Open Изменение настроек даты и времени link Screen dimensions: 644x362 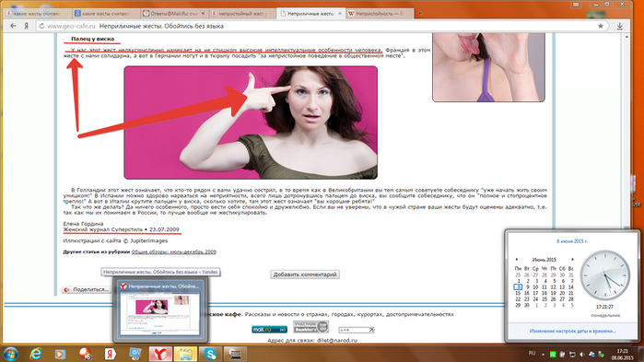(572, 331)
